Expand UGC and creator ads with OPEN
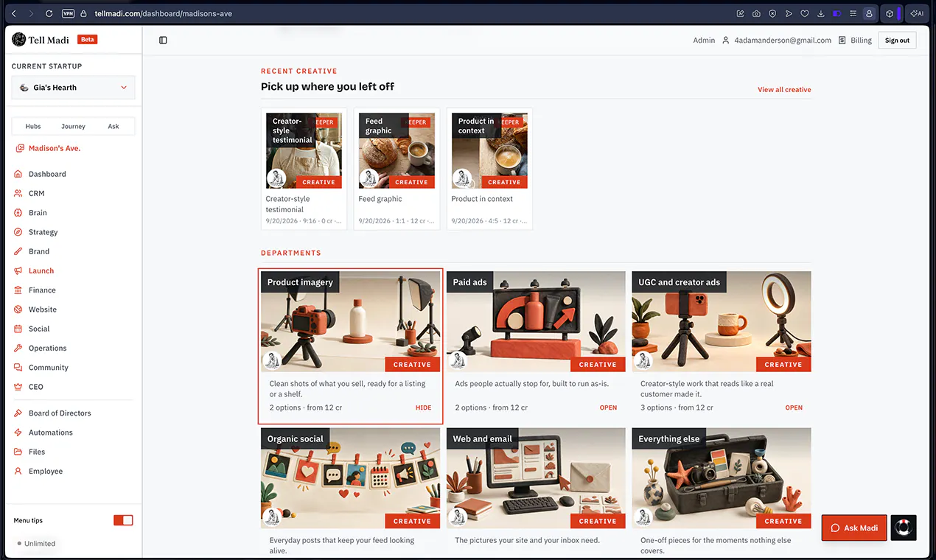 [794, 407]
